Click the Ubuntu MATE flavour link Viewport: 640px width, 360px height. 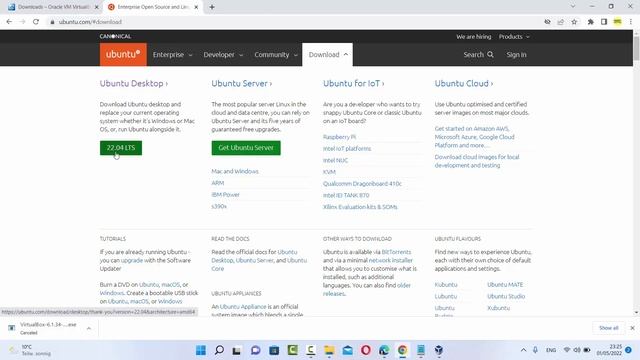tap(505, 284)
